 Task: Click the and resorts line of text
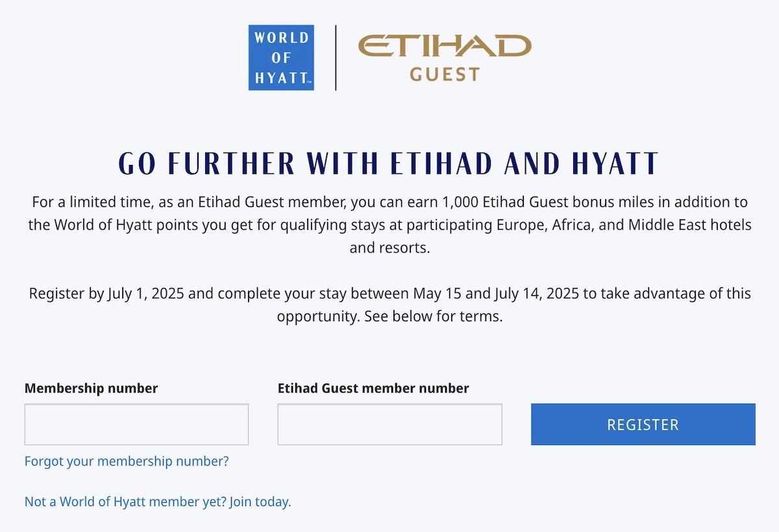pyautogui.click(x=389, y=248)
